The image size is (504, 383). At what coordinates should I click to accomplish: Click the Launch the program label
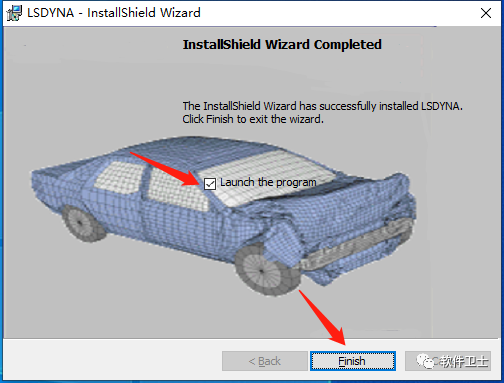(268, 183)
